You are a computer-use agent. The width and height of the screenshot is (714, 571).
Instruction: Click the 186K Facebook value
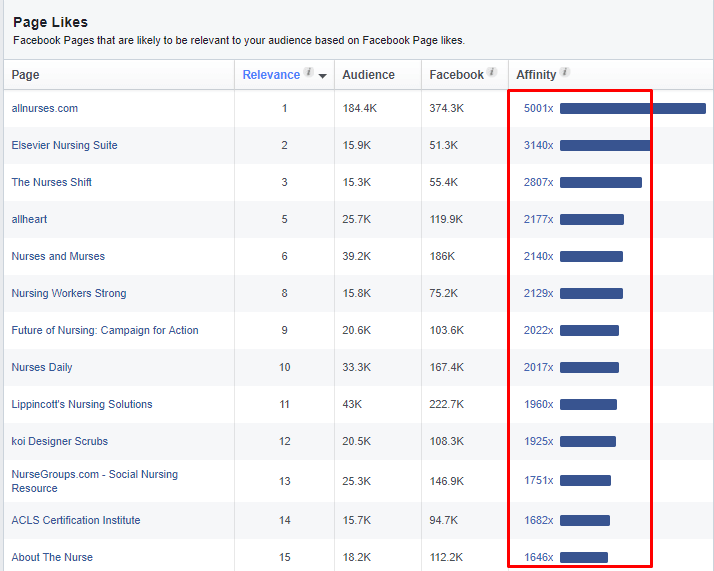[x=442, y=256]
